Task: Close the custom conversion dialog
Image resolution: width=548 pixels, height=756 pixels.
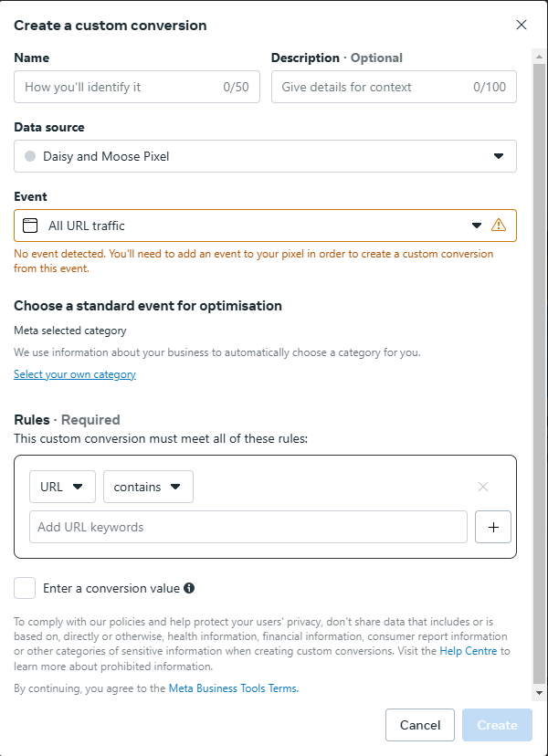Action: click(521, 25)
